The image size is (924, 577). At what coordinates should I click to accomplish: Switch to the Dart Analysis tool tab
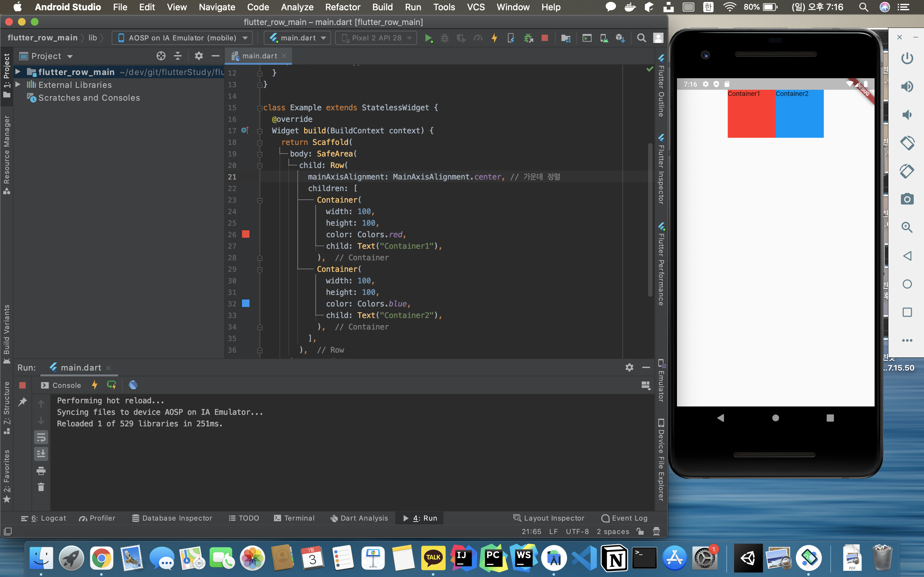click(x=359, y=518)
